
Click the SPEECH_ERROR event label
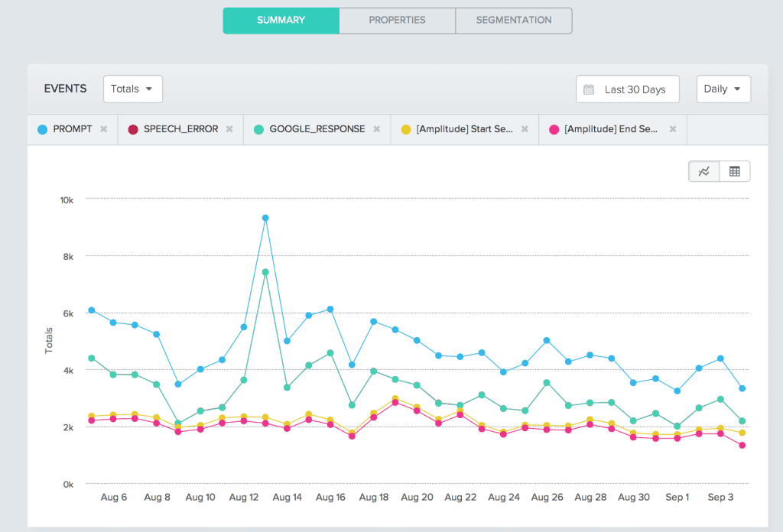pyautogui.click(x=180, y=129)
